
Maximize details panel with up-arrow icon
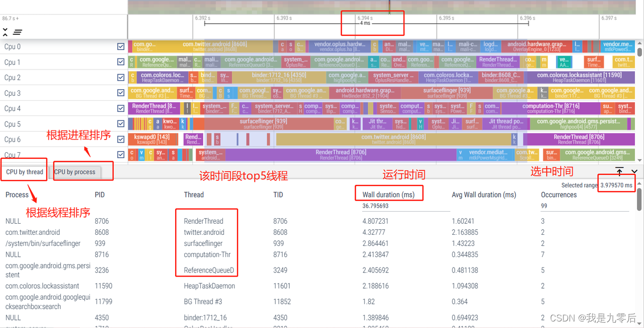(x=619, y=172)
